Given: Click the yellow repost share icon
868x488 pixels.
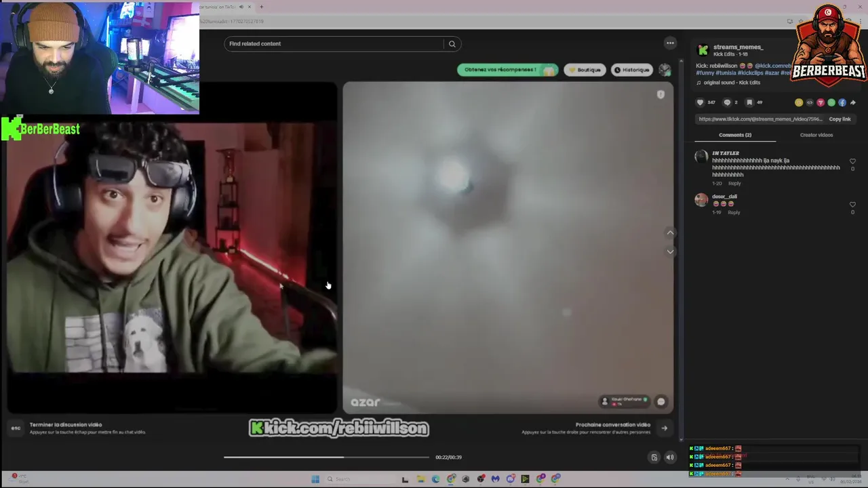Looking at the screenshot, I should click(x=799, y=102).
